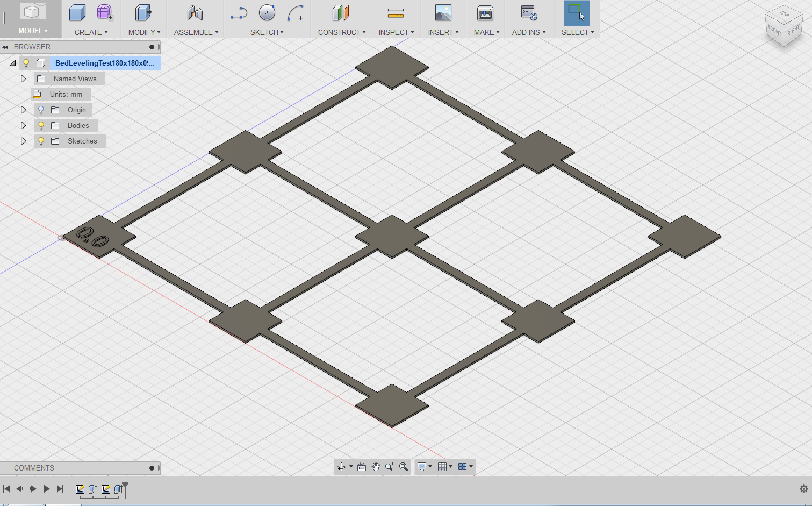Play the design timeline
Viewport: 812px width, 506px height.
tap(46, 489)
